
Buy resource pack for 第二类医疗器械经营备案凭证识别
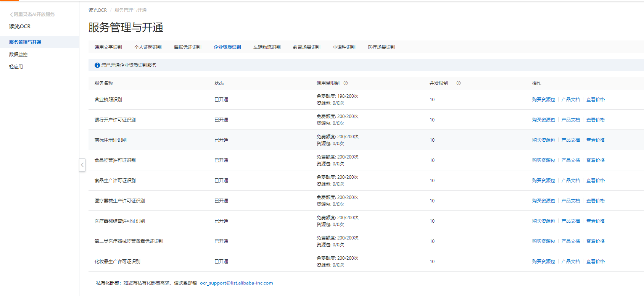[544, 241]
